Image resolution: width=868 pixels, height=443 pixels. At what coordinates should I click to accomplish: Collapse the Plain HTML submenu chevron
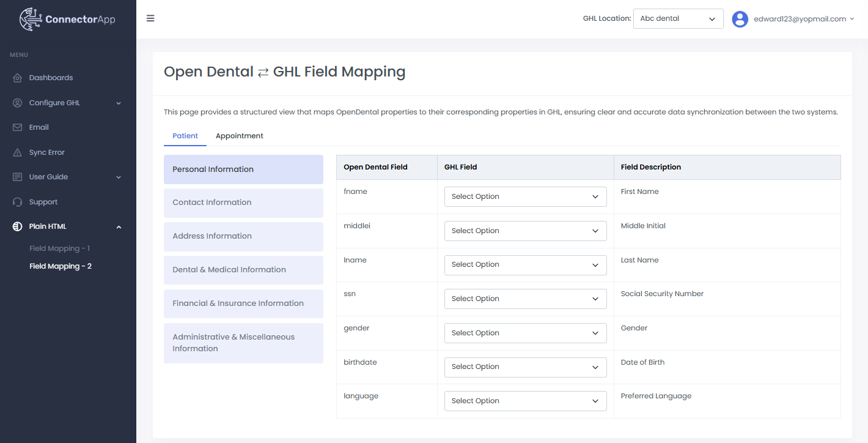point(119,227)
